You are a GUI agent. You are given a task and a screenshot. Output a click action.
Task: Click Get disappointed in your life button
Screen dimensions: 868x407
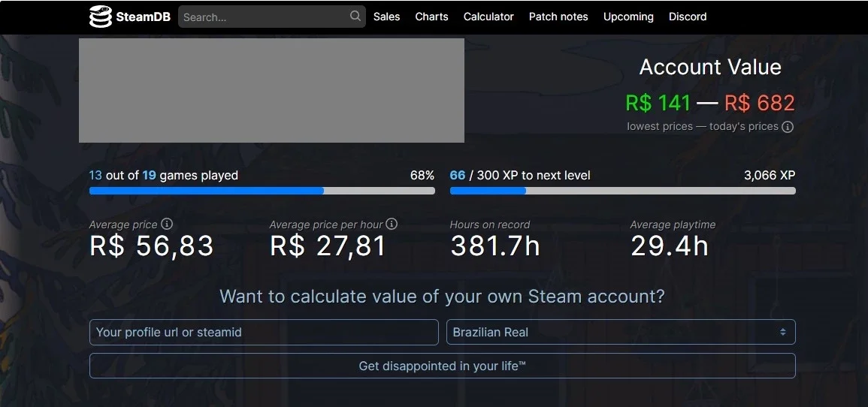pos(443,366)
